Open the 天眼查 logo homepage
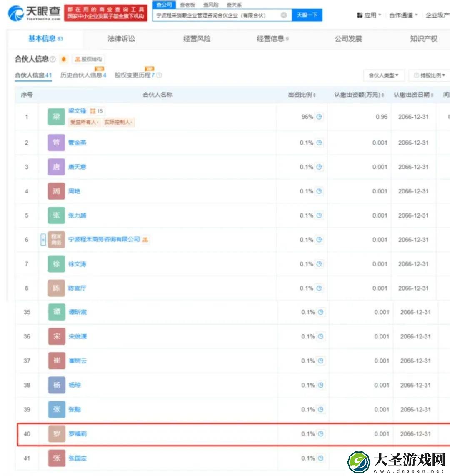 click(34, 13)
